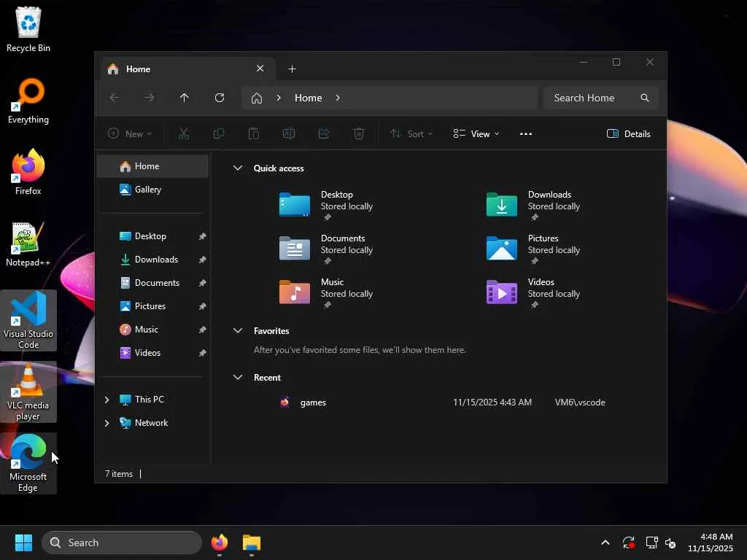The width and height of the screenshot is (747, 560).
Task: Close the Home tab
Action: 260,69
